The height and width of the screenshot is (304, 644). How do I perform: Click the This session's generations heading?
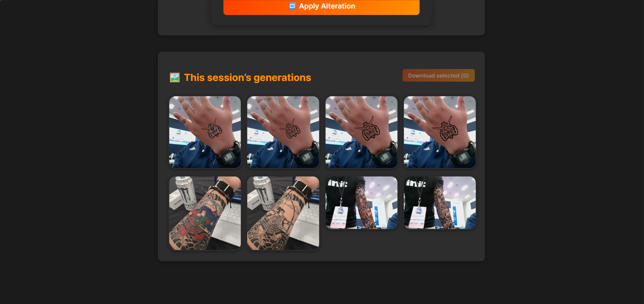[x=248, y=78]
